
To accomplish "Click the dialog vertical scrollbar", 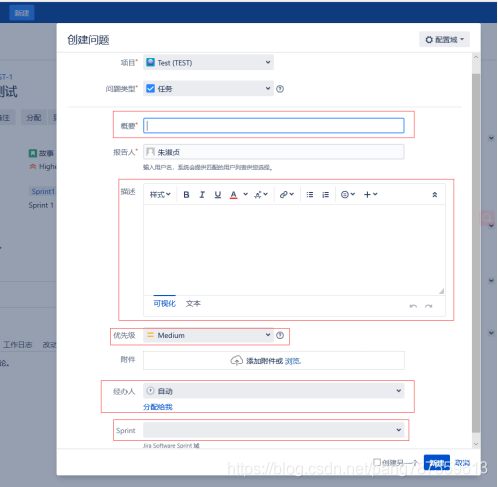I will point(476,253).
